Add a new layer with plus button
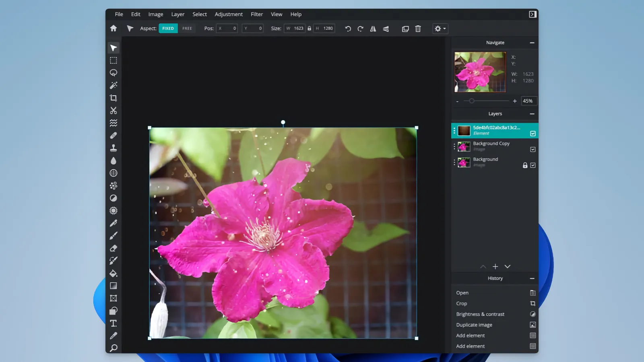This screenshot has width=644, height=362. pos(495,267)
